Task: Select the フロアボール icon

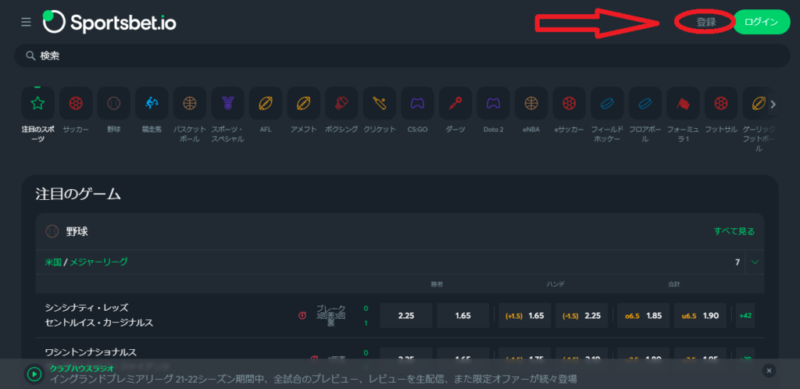Action: pos(645,103)
